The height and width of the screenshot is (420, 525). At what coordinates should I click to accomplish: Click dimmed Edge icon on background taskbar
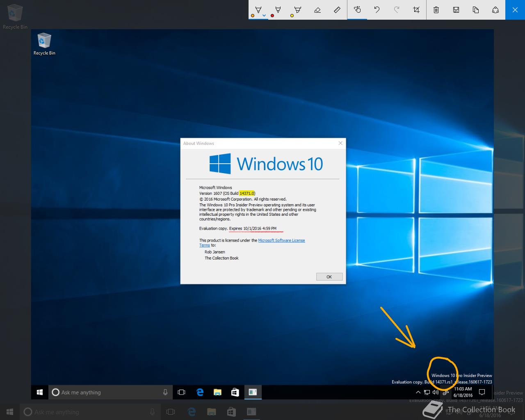click(191, 412)
